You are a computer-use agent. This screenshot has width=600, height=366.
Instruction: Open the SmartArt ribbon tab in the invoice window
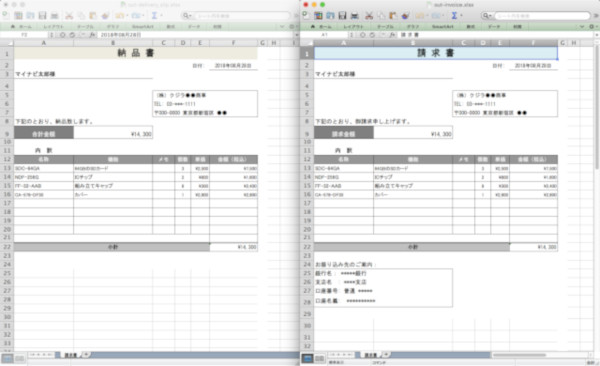[443, 26]
